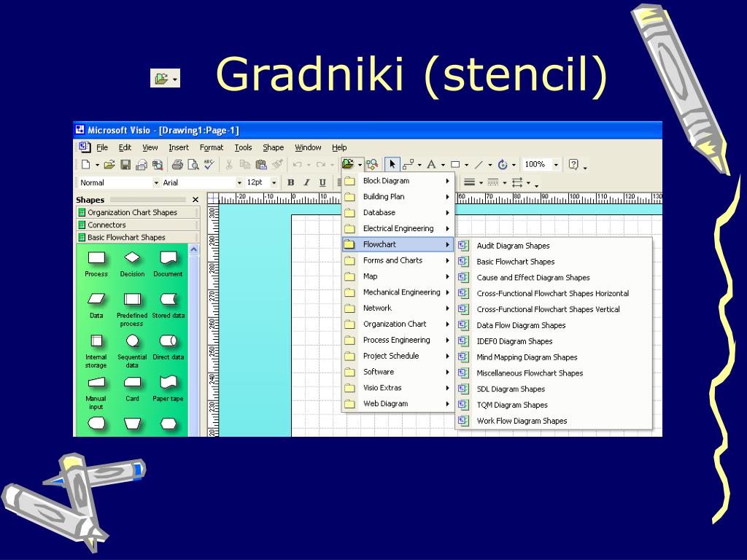Viewport: 747px width, 560px height.
Task: Close the Shapes pane with X
Action: [196, 200]
